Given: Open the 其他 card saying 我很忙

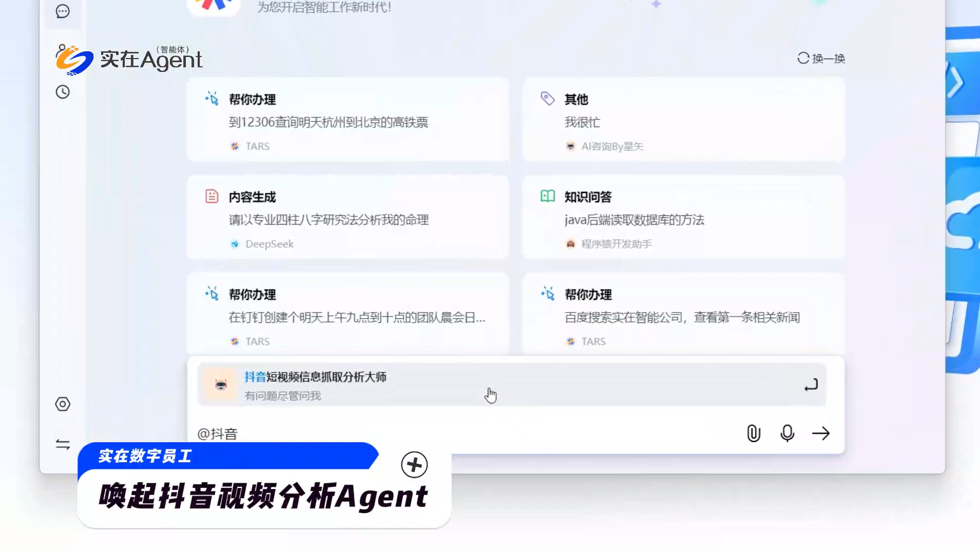Looking at the screenshot, I should coord(683,121).
